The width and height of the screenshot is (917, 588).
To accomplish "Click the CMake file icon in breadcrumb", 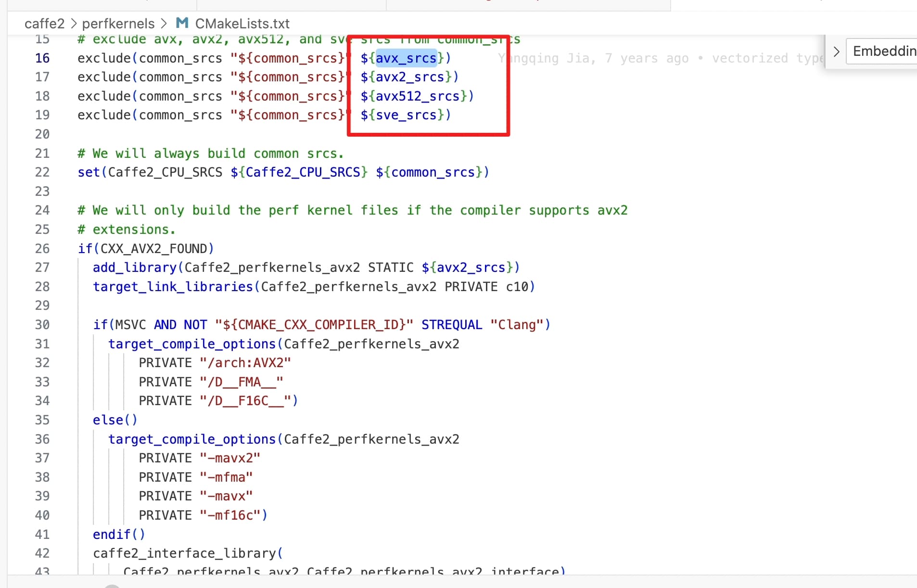I will (x=182, y=23).
